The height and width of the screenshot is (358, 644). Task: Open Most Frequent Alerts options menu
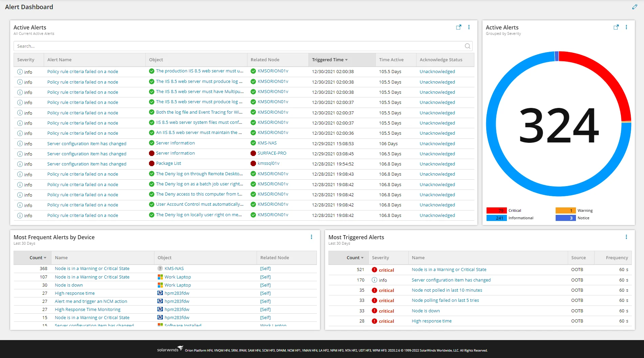(312, 237)
